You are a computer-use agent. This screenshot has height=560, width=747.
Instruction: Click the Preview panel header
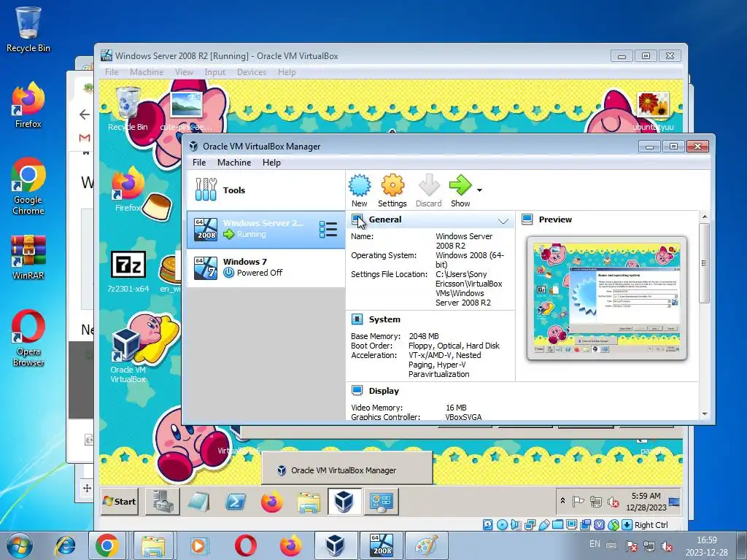555,219
